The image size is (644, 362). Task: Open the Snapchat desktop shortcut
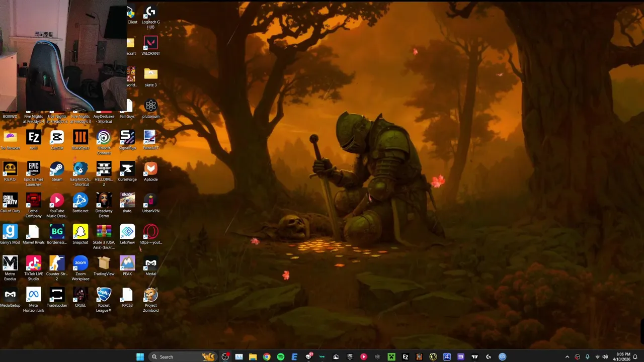click(80, 234)
